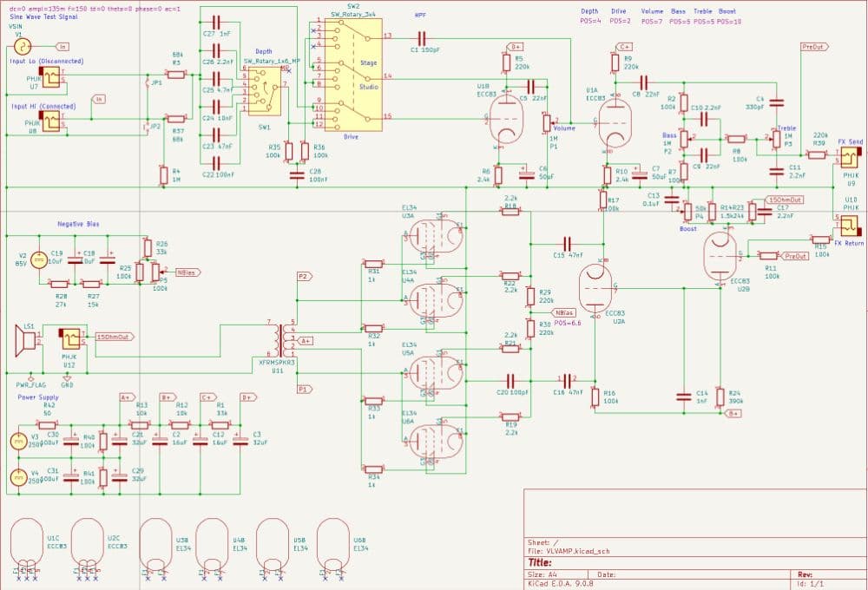Select the PWR_FLAG power symbol
This screenshot has height=590, width=868.
pyautogui.click(x=30, y=377)
